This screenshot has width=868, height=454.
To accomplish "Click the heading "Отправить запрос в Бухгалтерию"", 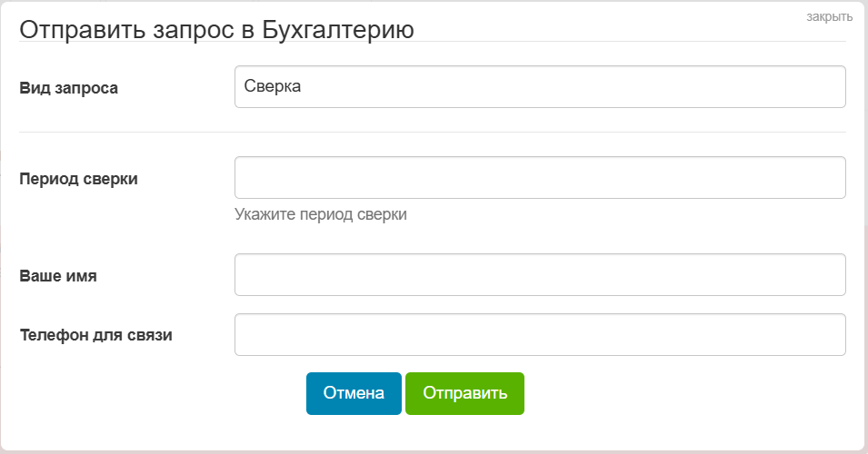I will (x=217, y=29).
